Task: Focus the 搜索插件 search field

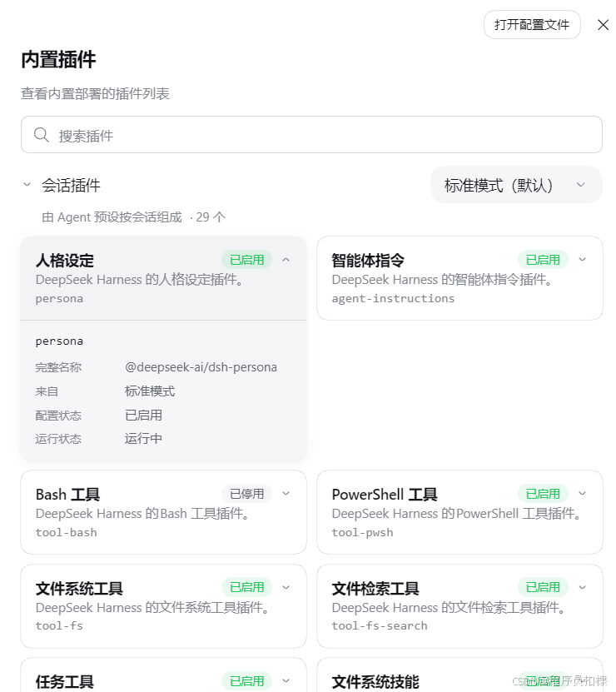Action: pyautogui.click(x=311, y=135)
